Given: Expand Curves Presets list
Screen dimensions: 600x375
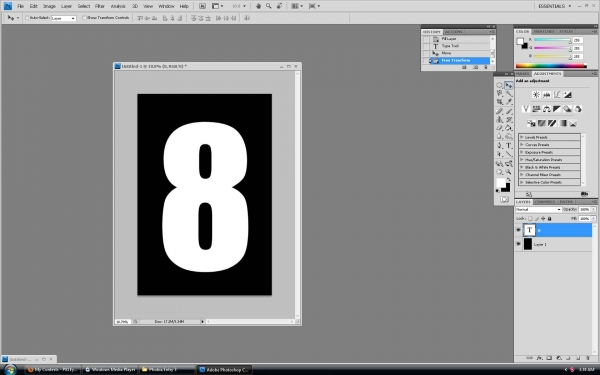Looking at the screenshot, I should (521, 145).
